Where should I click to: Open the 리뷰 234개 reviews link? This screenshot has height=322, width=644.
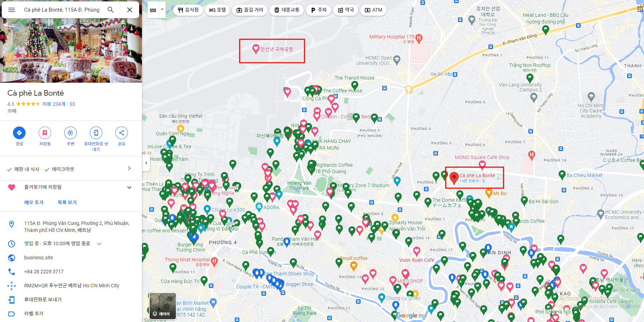pos(54,104)
